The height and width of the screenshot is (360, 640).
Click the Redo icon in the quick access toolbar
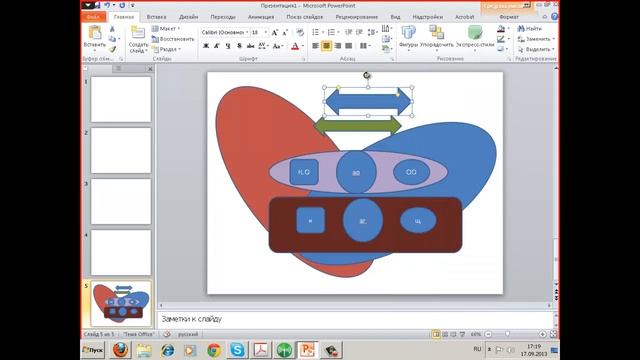(122, 5)
